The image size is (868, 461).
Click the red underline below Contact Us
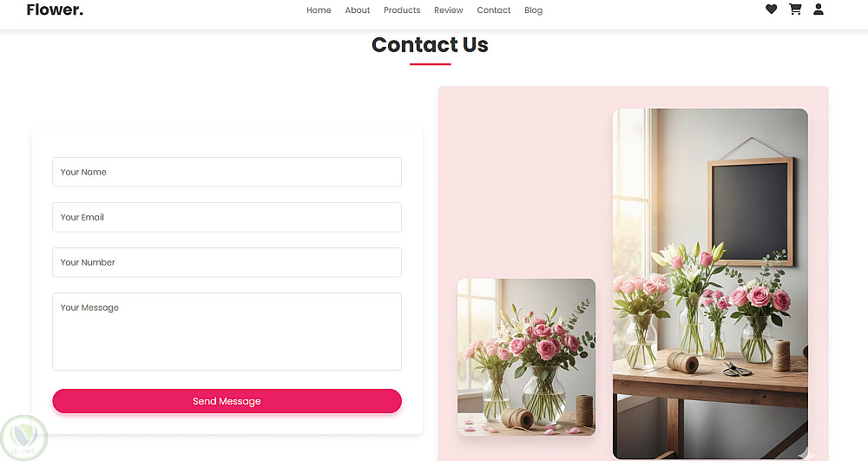tap(431, 64)
